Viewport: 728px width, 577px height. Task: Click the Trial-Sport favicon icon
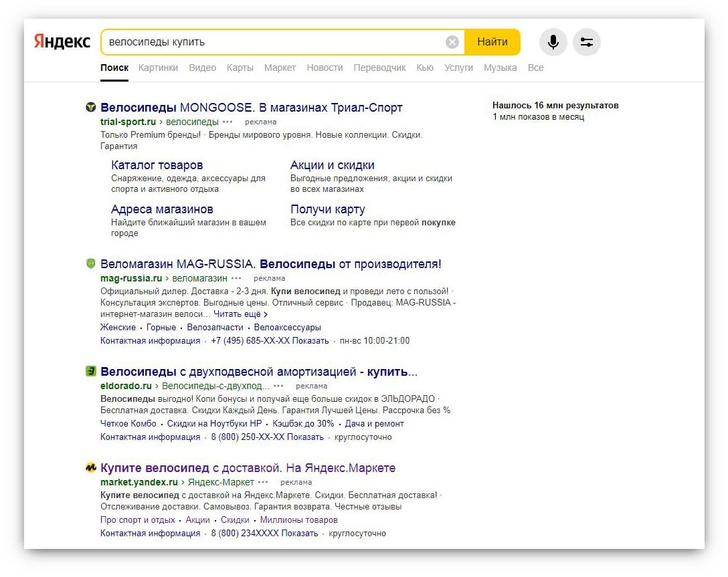point(90,108)
